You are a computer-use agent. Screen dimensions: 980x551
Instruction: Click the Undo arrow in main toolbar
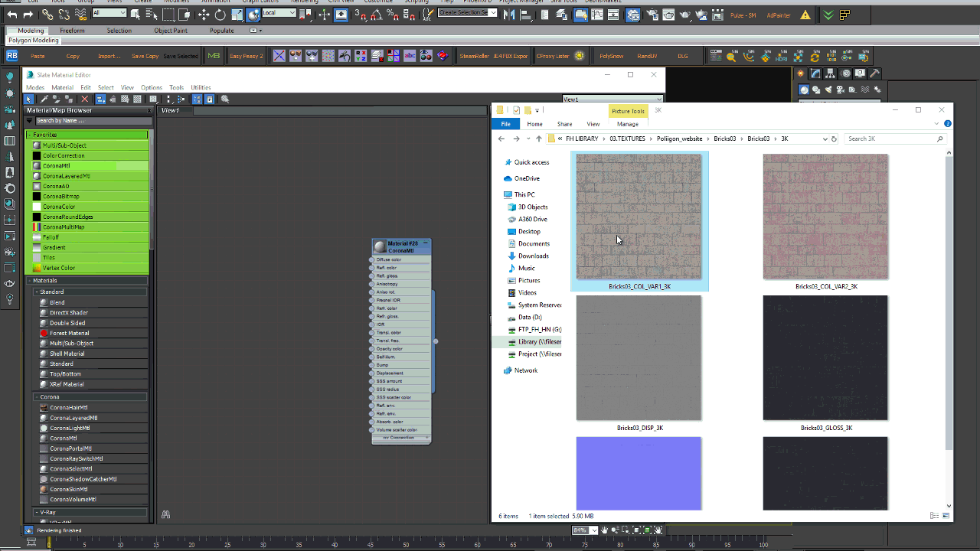[11, 15]
